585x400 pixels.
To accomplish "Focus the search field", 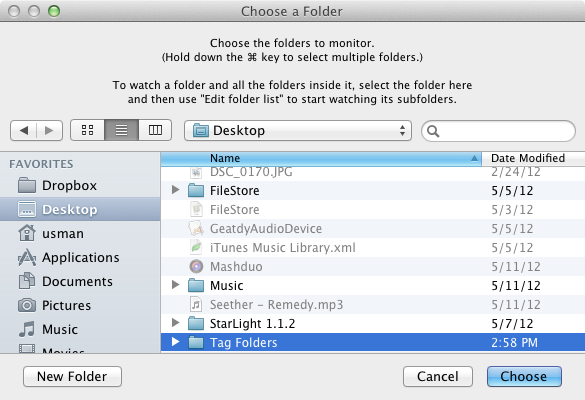I will (x=498, y=131).
